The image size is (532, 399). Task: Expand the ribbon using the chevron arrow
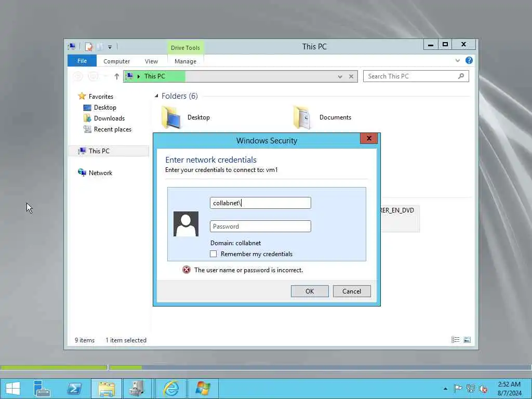tap(457, 60)
